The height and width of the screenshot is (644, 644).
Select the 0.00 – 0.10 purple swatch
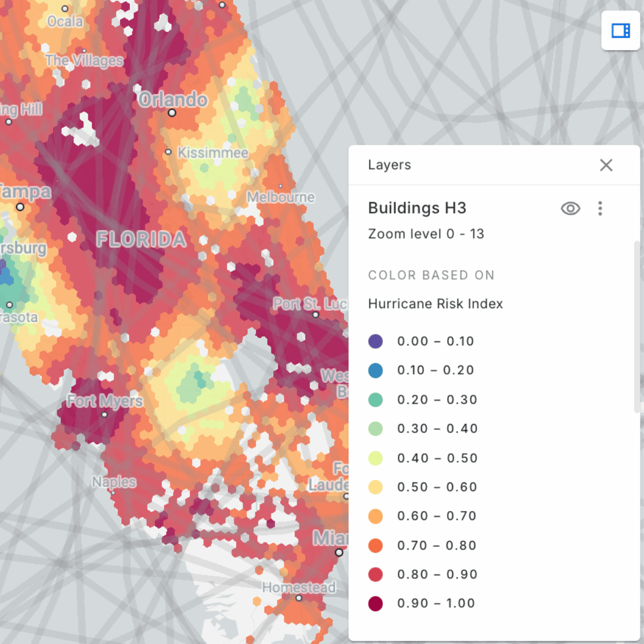point(375,342)
